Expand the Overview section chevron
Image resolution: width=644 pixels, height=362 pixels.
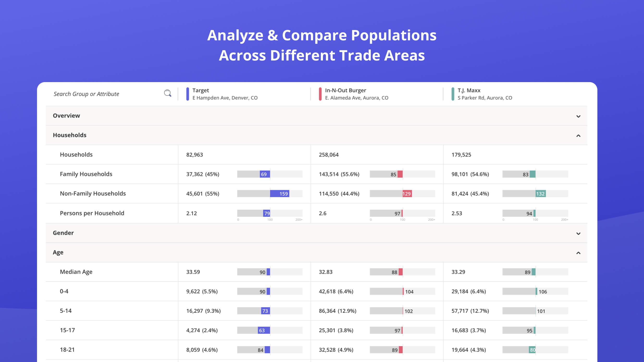pyautogui.click(x=578, y=116)
